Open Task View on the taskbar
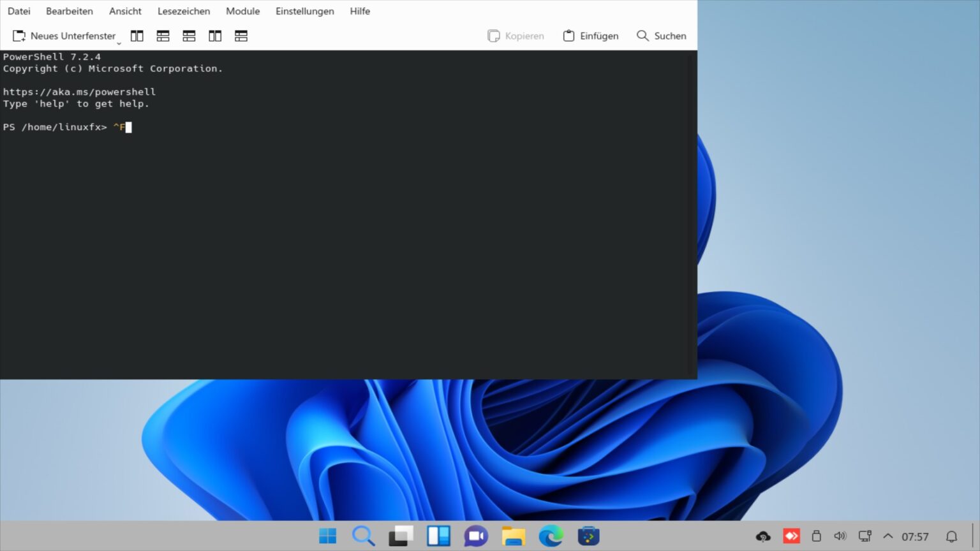The image size is (980, 551). tap(401, 536)
